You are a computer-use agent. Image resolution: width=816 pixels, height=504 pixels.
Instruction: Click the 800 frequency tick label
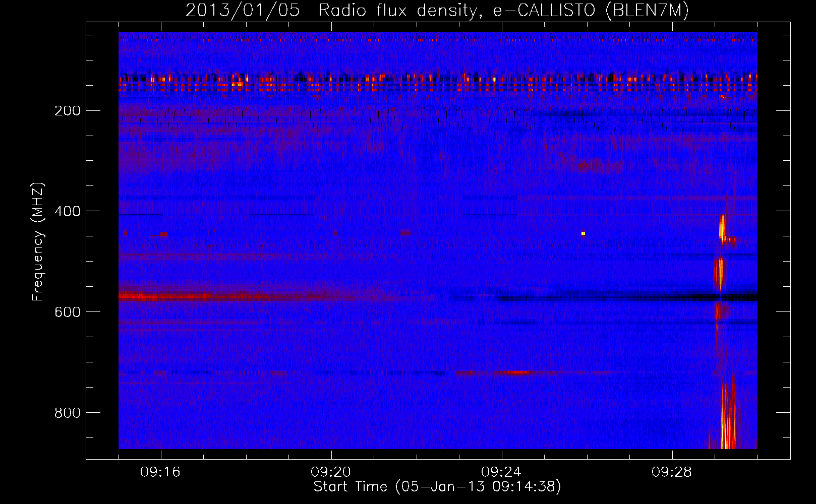pos(68,413)
